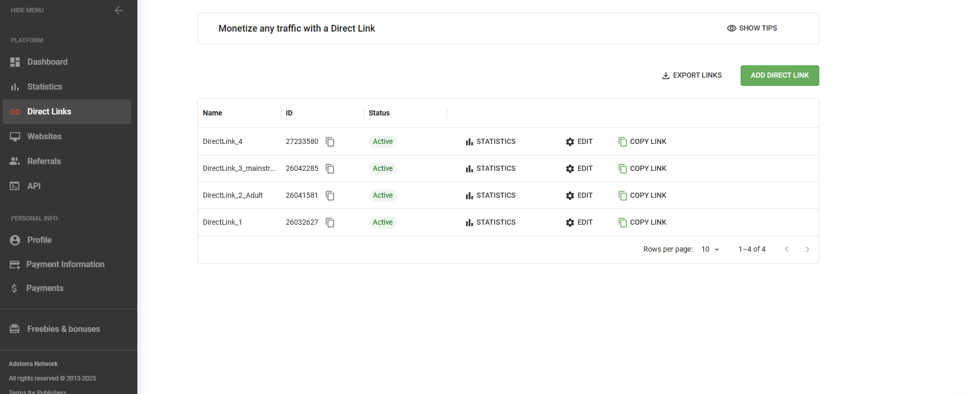Copy link for DirectLink_2_Adult
The width and height of the screenshot is (980, 394).
tap(642, 196)
